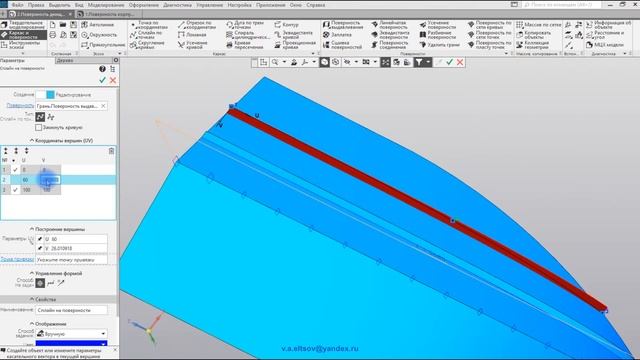Open Файл menu
The height and width of the screenshot is (360, 640).
[17, 5]
